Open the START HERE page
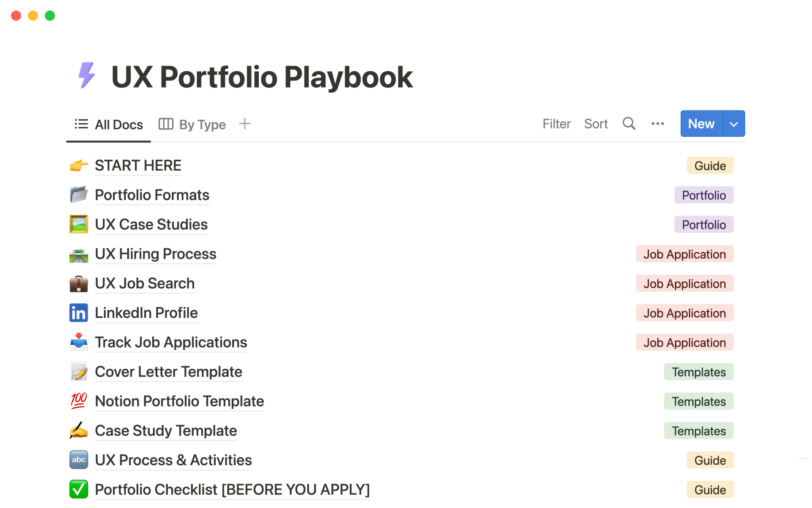 coord(138,166)
